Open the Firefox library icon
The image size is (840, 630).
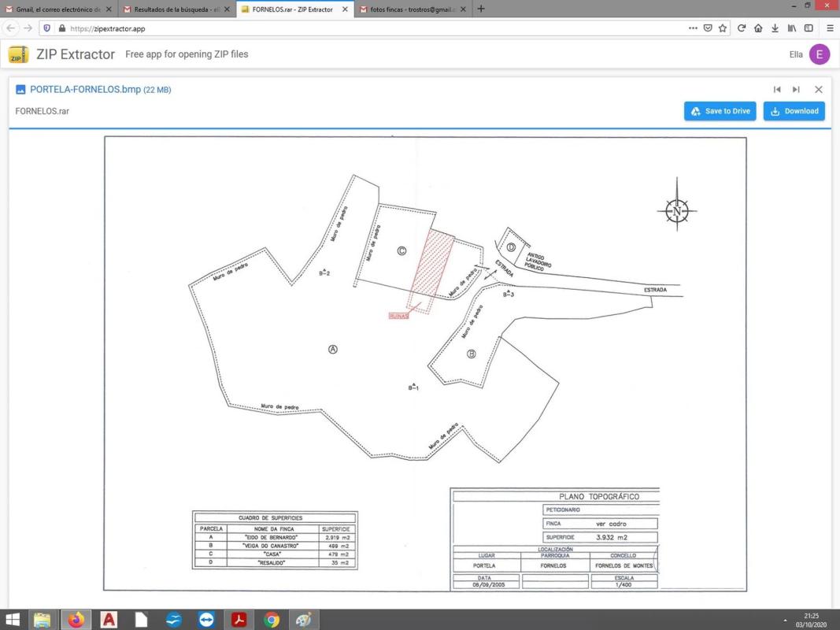(x=792, y=28)
